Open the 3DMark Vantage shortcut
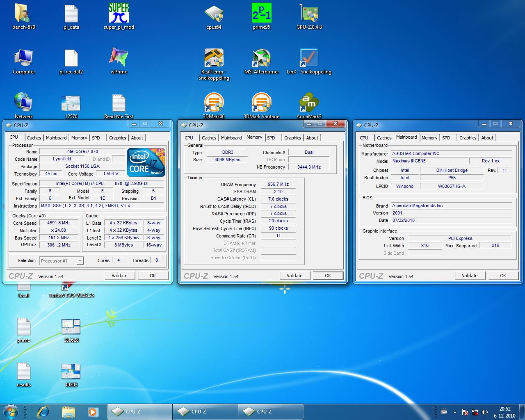The width and height of the screenshot is (525, 420). [x=261, y=103]
